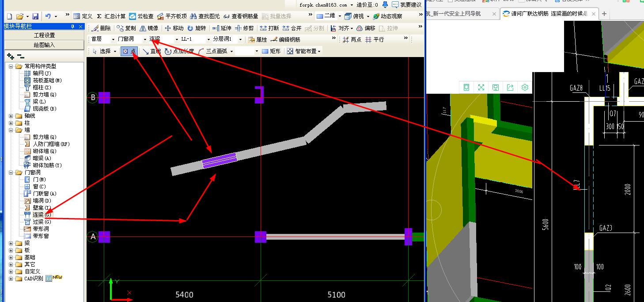The image size is (644, 302).
Task: Click the Open folder icon
Action: pos(19,16)
